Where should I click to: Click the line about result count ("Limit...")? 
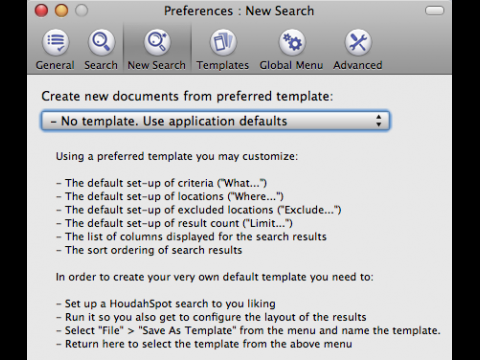click(174, 223)
